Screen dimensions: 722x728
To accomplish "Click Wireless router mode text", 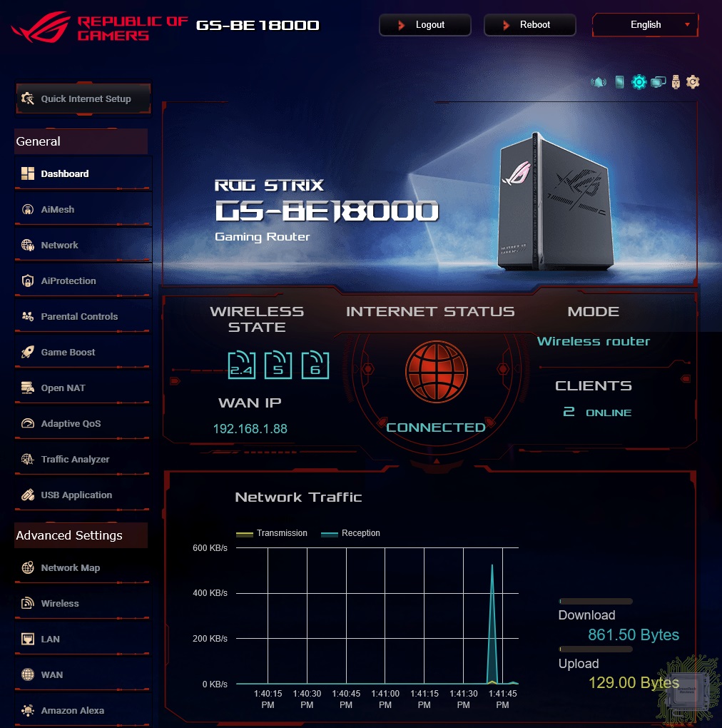I will click(x=594, y=341).
